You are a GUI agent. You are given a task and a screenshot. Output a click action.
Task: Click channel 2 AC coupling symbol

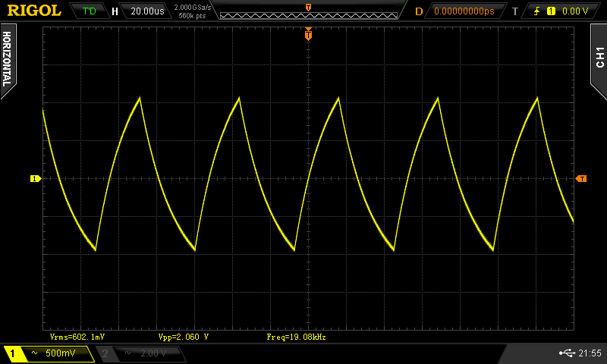pyautogui.click(x=127, y=353)
